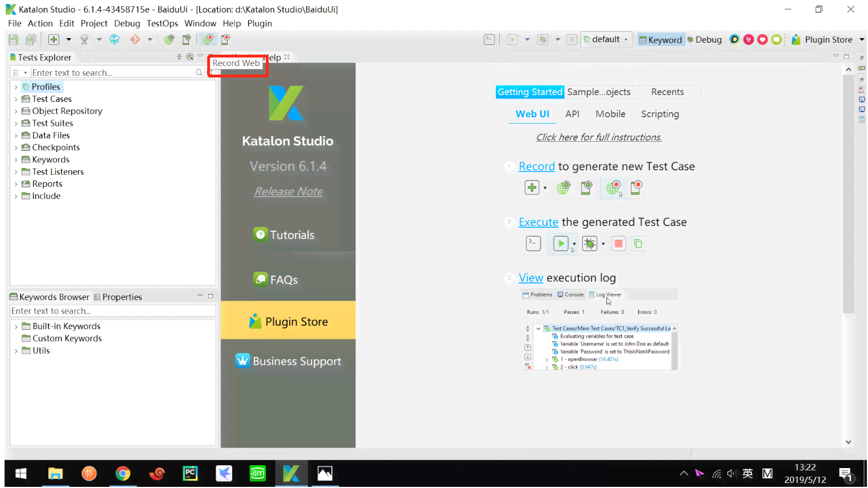Open the Plugin Store dropdown arrow
Image resolution: width=868 pixels, height=488 pixels.
(x=862, y=39)
